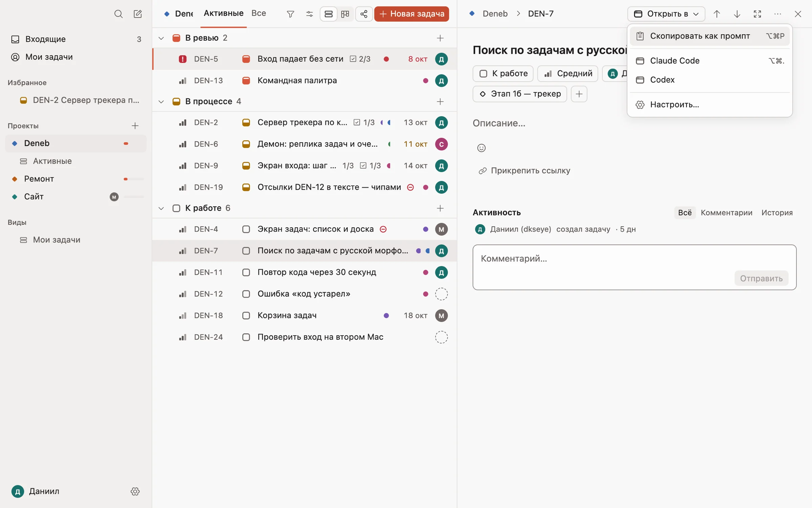Expand task detail to full screen
The height and width of the screenshot is (508, 812).
pyautogui.click(x=757, y=14)
